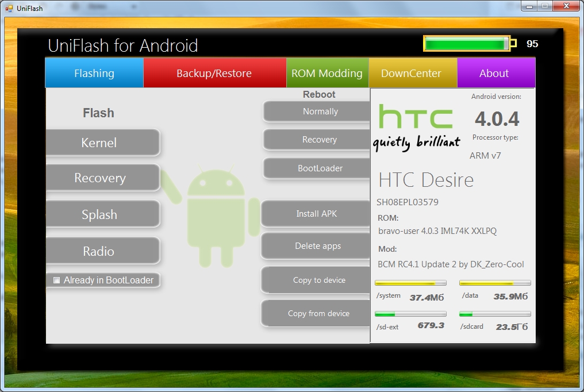Screen dimensions: 584x392
Task: Open the ROM Modding tab
Action: pos(326,73)
